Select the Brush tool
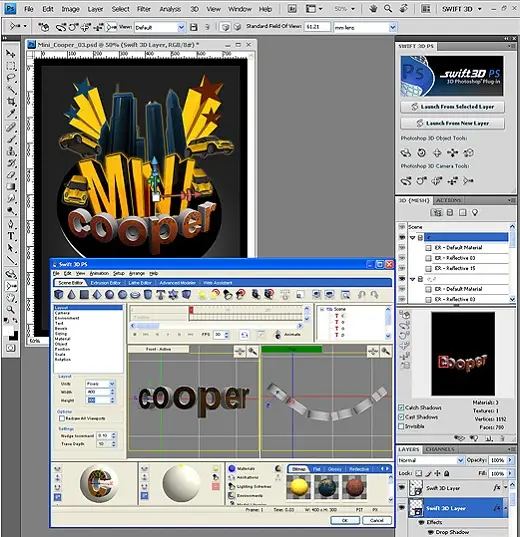Image resolution: width=520 pixels, height=537 pixels. pos(11,139)
